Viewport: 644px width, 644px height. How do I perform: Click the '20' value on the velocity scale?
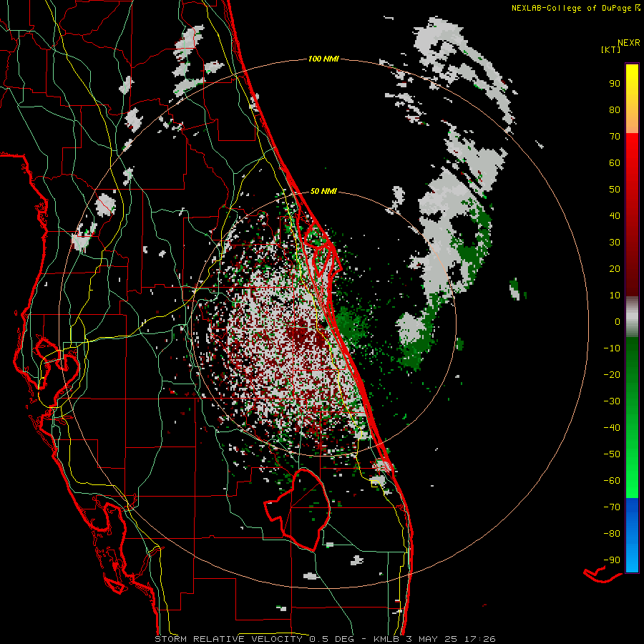coord(615,268)
